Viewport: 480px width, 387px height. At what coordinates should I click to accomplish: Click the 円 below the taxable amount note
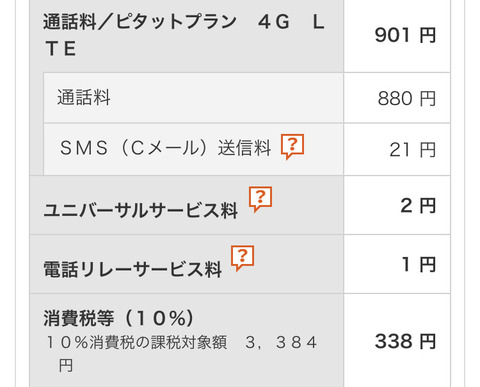coord(66,366)
